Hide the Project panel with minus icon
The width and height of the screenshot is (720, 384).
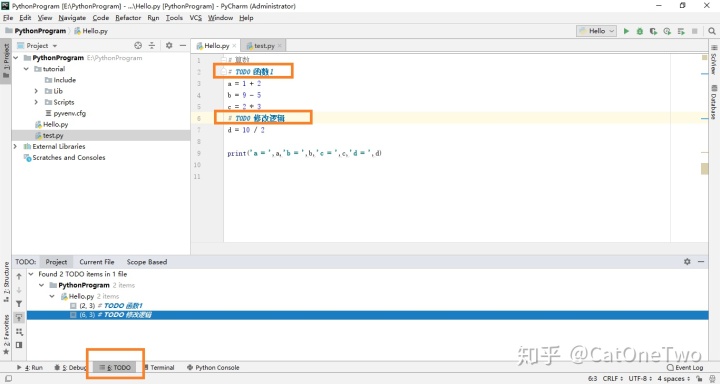pos(182,45)
